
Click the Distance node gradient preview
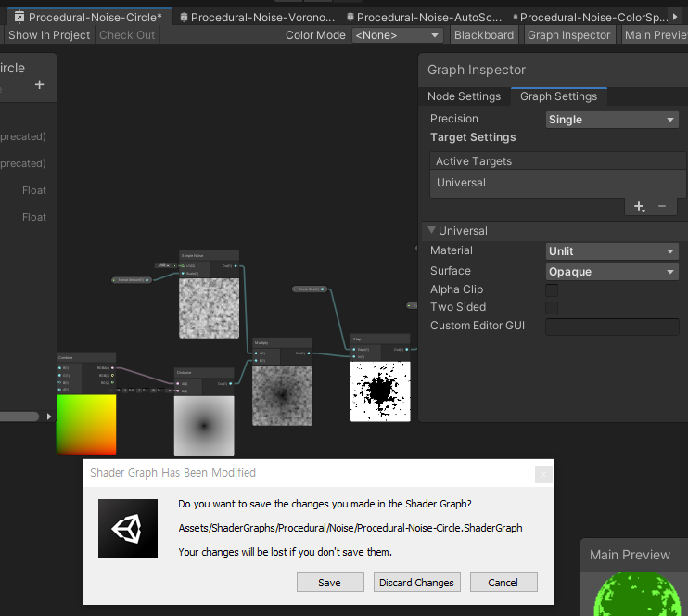(204, 426)
